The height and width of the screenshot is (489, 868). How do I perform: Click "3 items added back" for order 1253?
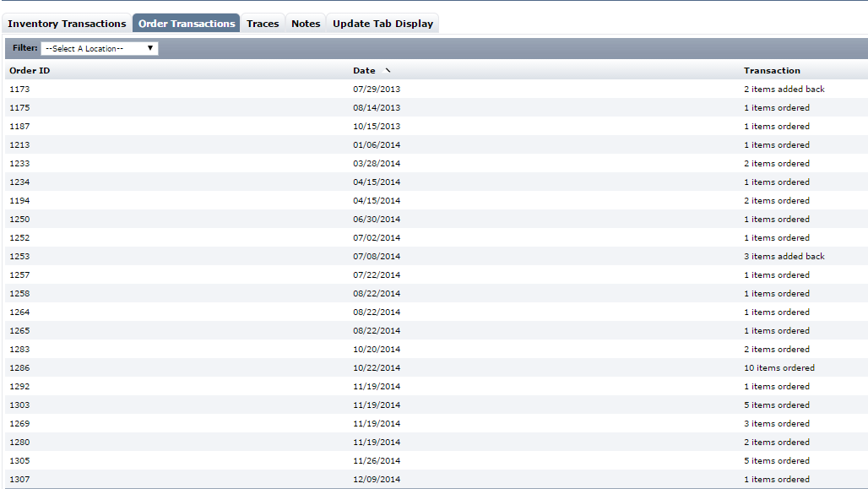(x=784, y=256)
